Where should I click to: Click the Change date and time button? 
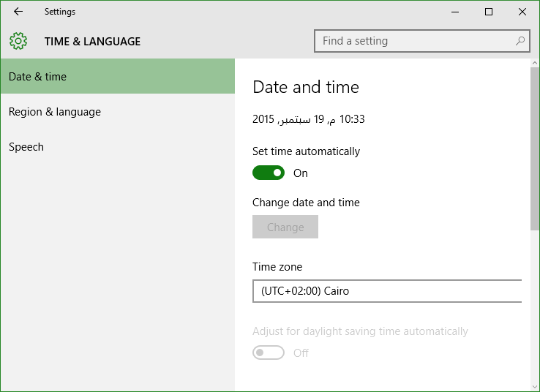pos(285,227)
